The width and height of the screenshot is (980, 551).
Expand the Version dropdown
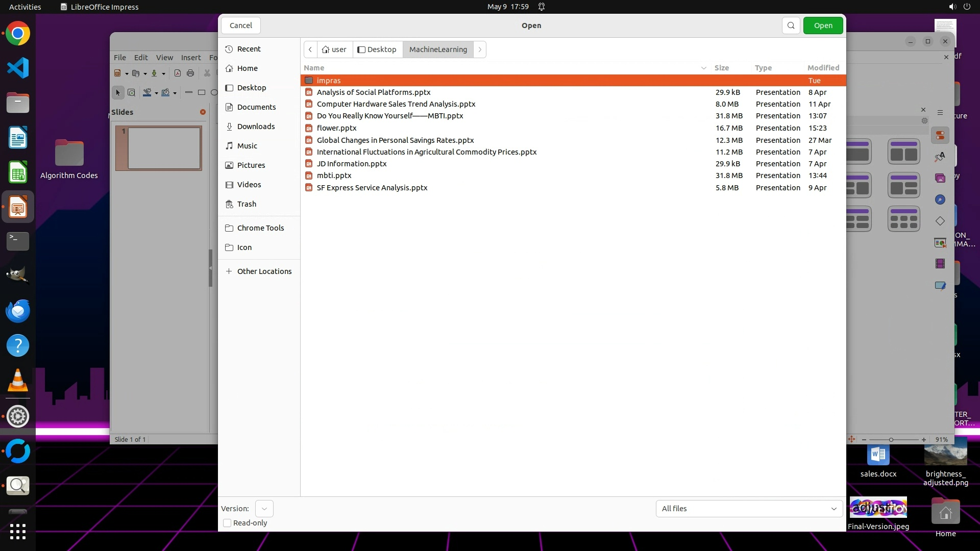click(x=264, y=509)
